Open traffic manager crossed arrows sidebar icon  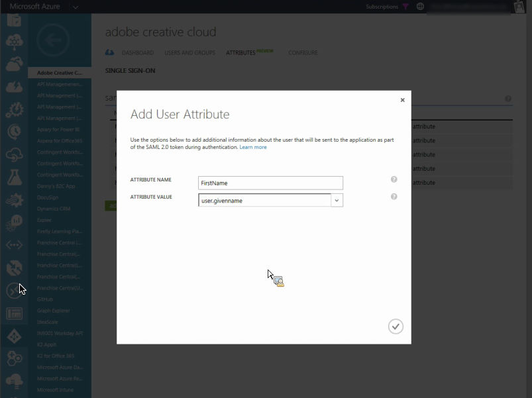click(15, 268)
